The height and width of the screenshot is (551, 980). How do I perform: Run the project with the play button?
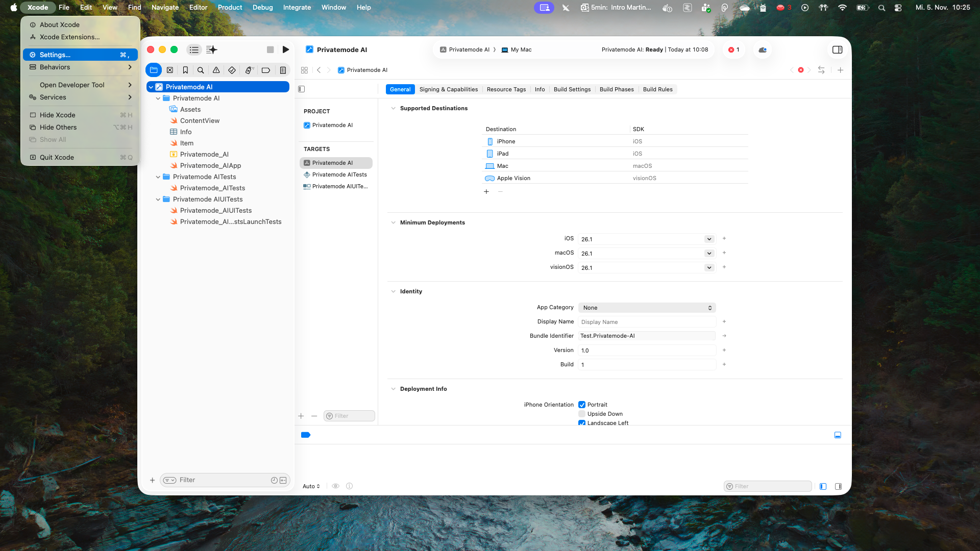pos(286,49)
